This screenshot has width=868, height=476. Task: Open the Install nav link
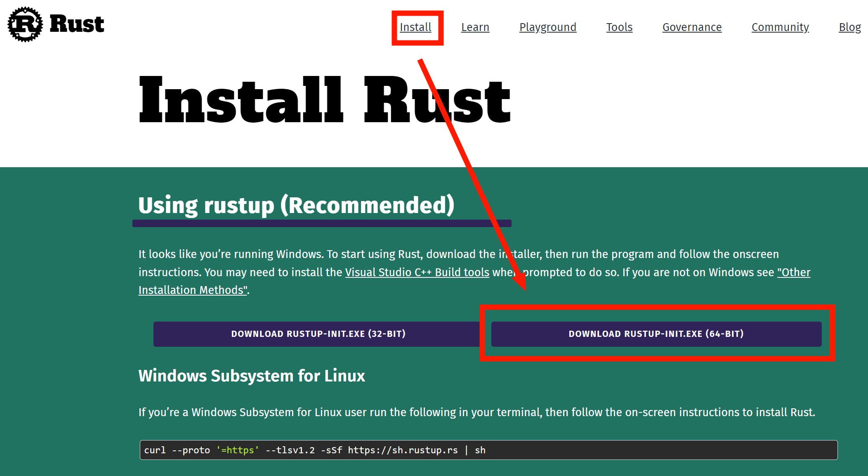click(x=415, y=27)
